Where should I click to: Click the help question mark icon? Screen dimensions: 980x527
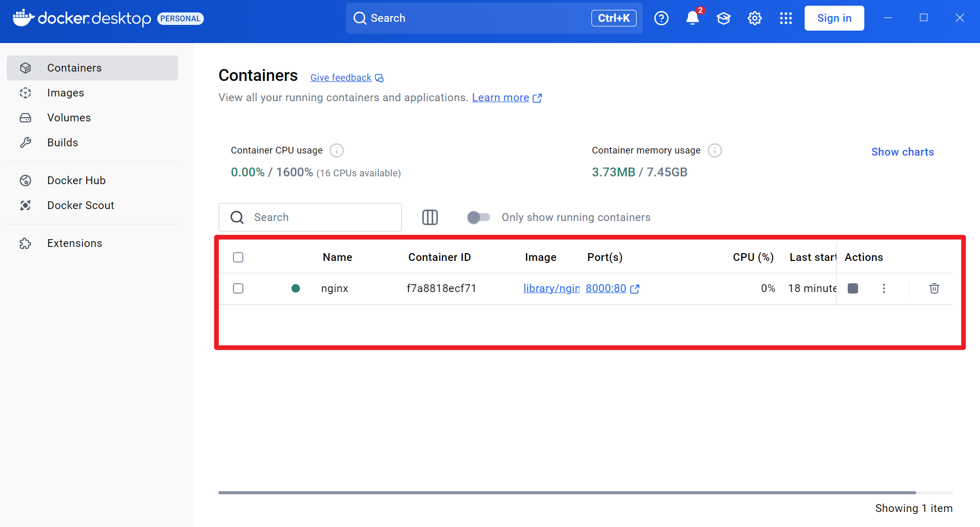661,18
